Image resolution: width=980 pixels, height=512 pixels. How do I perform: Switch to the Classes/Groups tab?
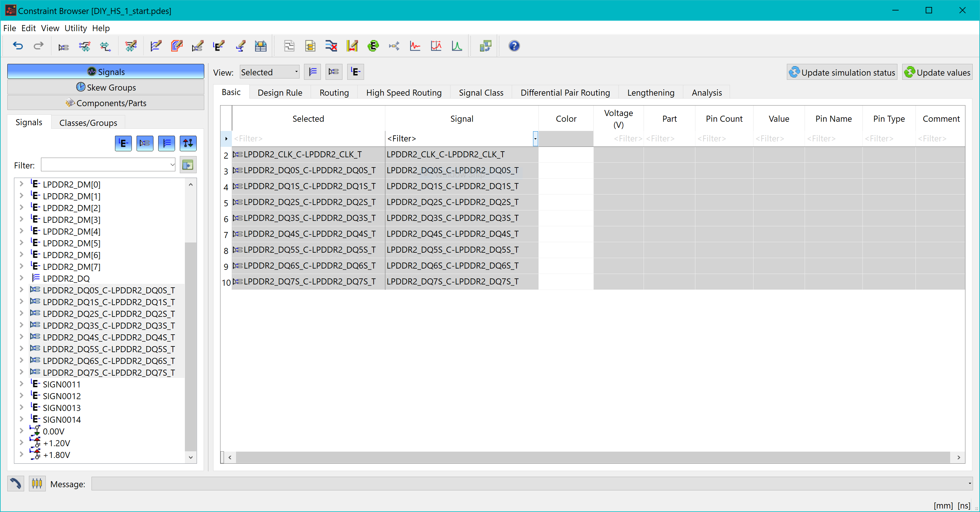coord(88,123)
